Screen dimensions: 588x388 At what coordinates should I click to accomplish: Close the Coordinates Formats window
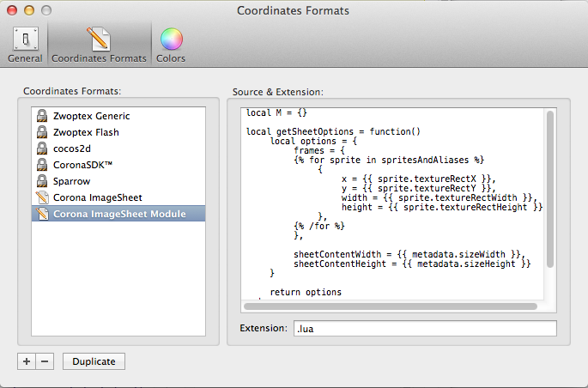tap(12, 10)
